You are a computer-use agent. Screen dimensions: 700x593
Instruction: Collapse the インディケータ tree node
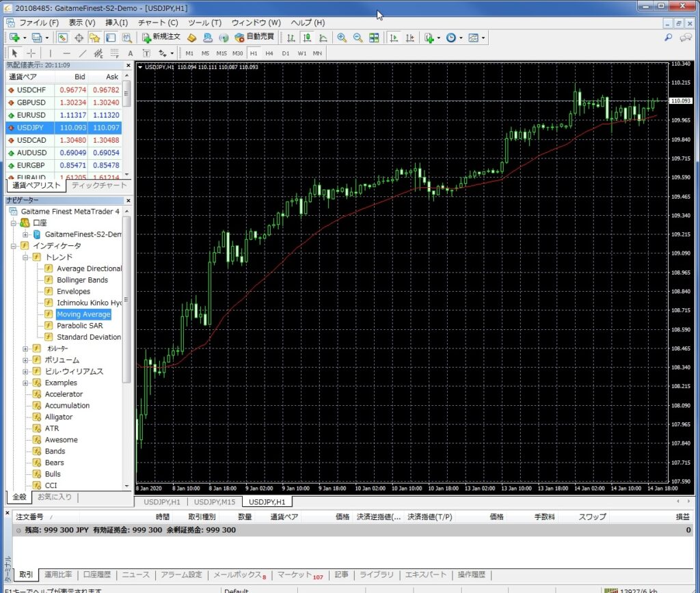pyautogui.click(x=14, y=246)
